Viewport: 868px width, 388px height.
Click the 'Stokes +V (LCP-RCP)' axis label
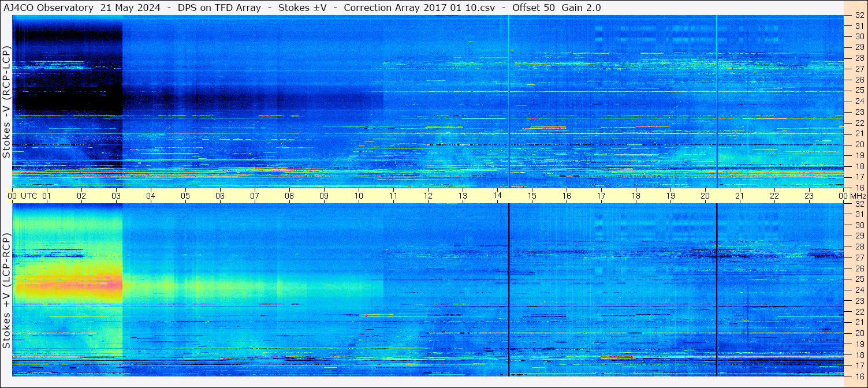(7, 292)
